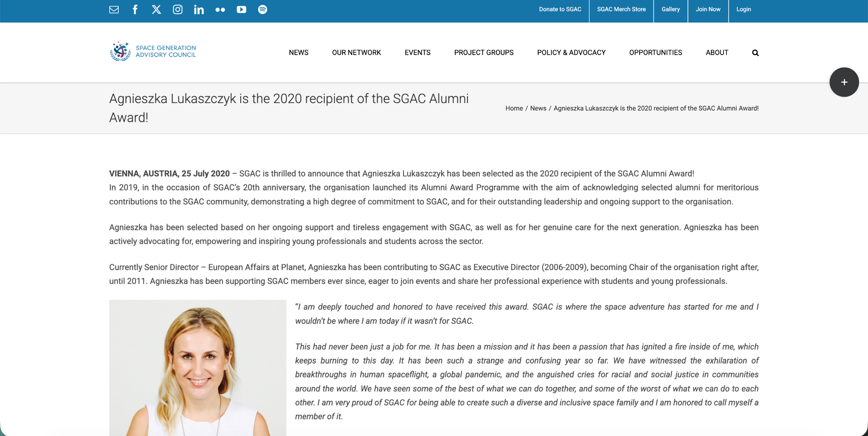Visit SGAC Facebook page icon

tap(135, 9)
